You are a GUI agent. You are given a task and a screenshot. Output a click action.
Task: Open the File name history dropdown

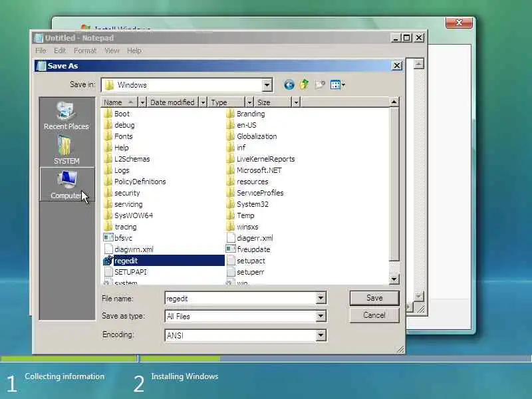click(321, 298)
